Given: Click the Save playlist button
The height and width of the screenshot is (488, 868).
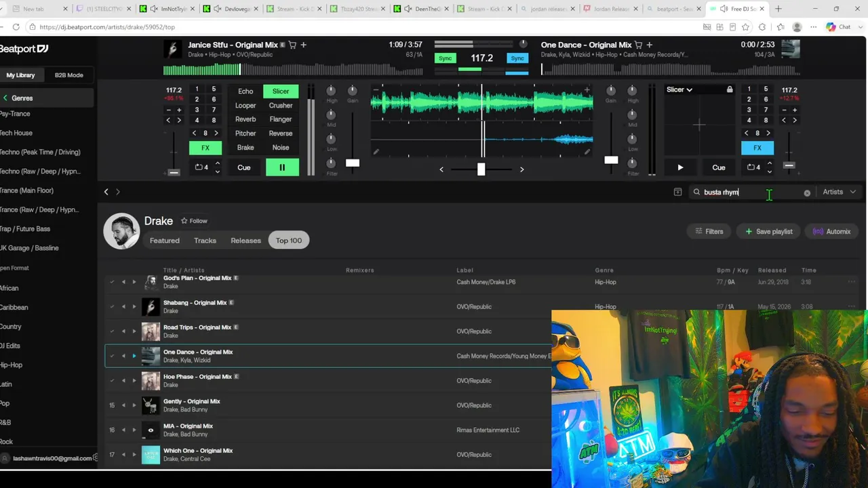Looking at the screenshot, I should click(x=769, y=232).
